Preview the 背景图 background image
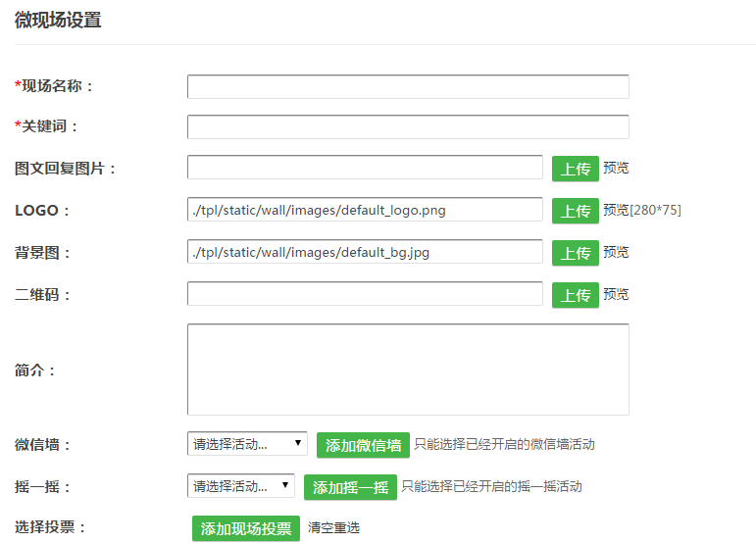Image resolution: width=756 pixels, height=544 pixels. 616,252
